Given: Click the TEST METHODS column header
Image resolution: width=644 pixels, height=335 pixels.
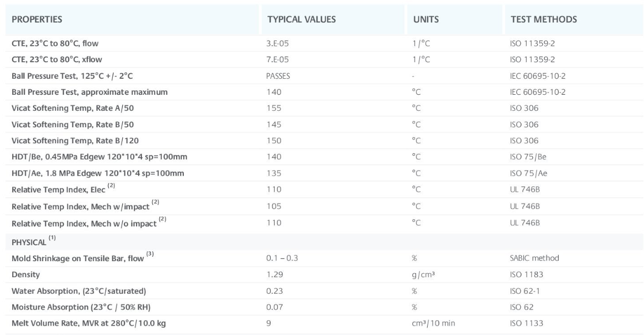Looking at the screenshot, I should (x=543, y=20).
